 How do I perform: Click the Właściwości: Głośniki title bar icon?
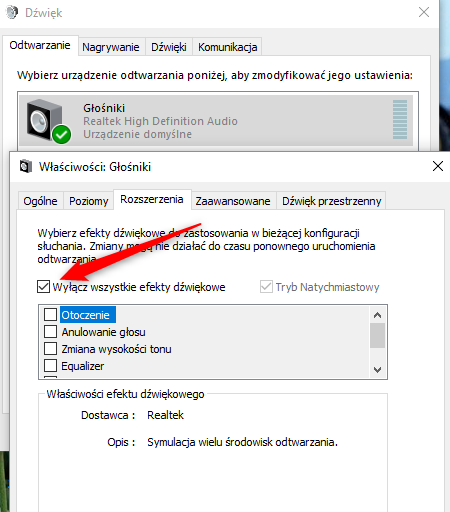26,166
